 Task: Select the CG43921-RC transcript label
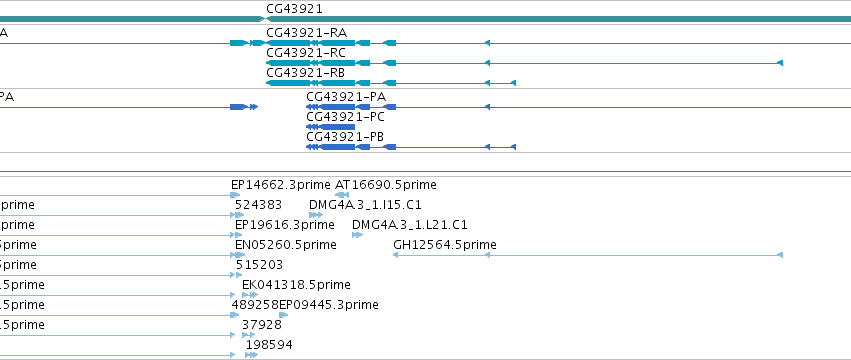306,53
